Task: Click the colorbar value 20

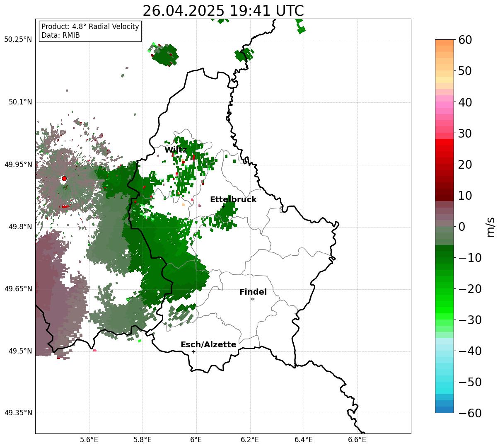Action: [464, 165]
